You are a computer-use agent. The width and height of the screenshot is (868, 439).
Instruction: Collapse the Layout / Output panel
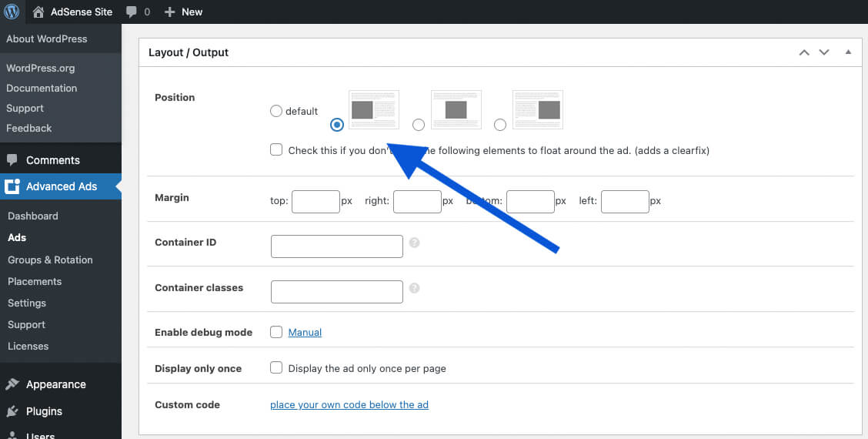click(848, 52)
